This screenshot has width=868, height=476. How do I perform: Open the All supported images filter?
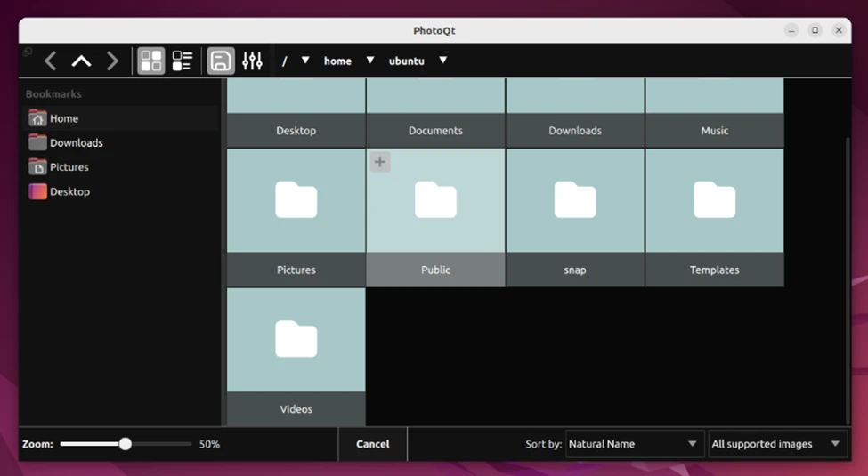point(776,444)
